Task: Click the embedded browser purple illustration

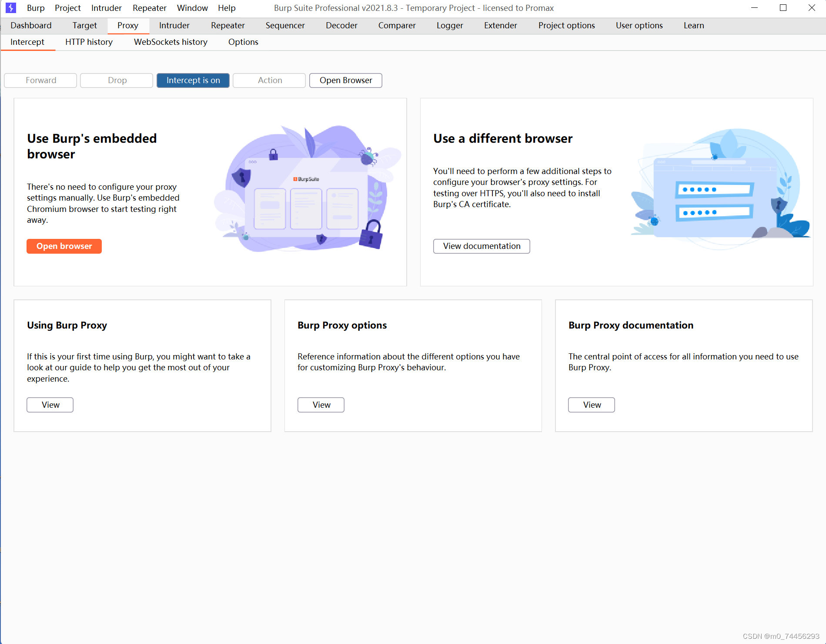Action: pyautogui.click(x=307, y=188)
